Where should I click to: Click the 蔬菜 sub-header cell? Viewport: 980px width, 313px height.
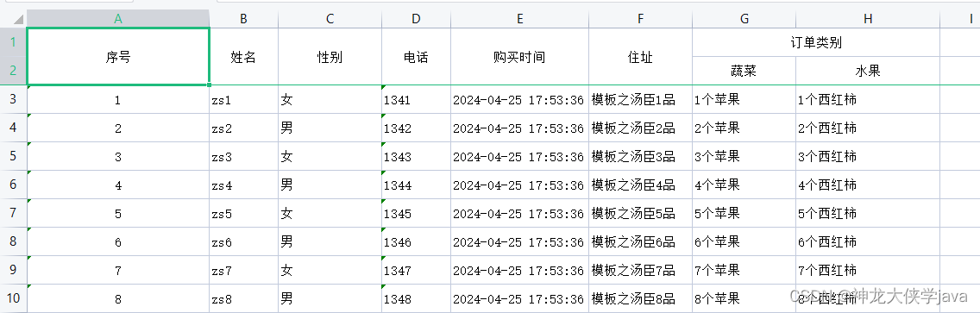744,71
